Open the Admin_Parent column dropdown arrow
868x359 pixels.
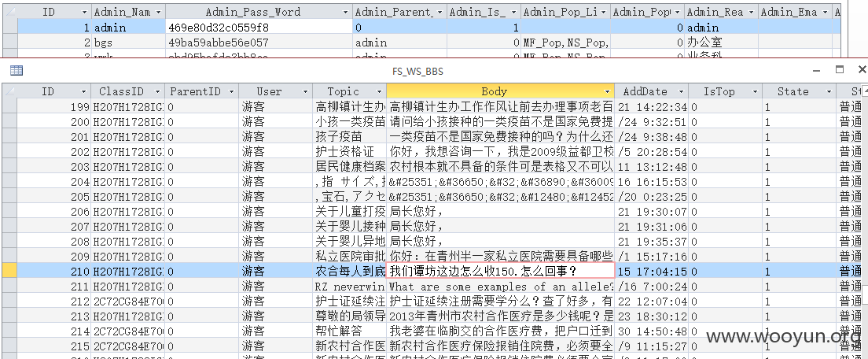[x=440, y=12]
